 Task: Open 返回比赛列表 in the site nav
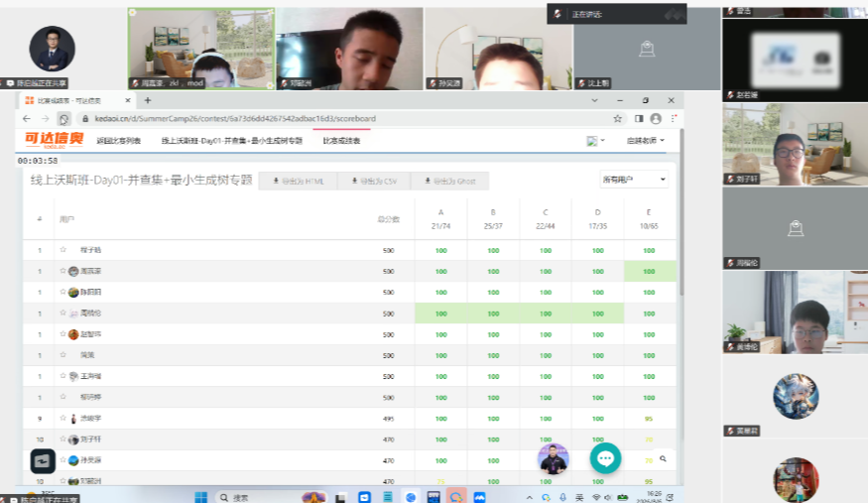(118, 141)
